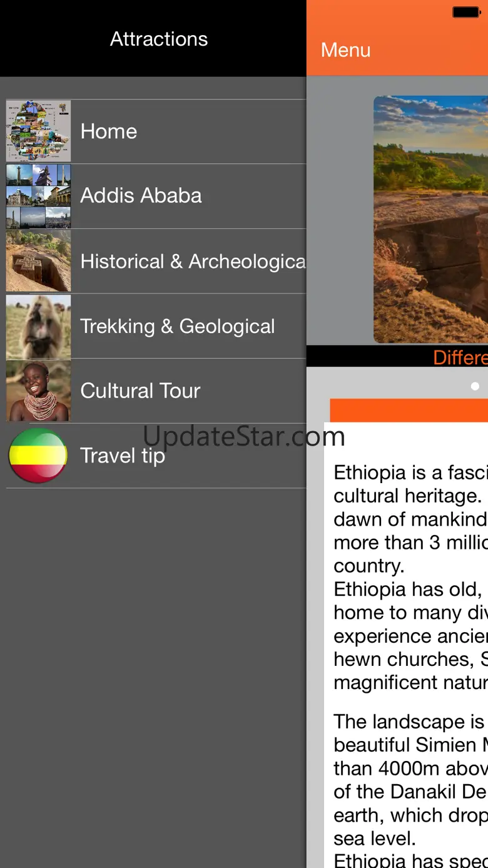Tap the Menu button in orange header
The image size is (488, 868).
click(345, 50)
